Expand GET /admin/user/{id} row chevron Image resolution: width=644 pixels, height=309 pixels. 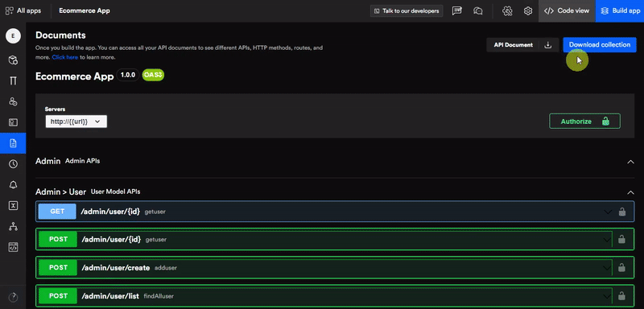pos(608,212)
